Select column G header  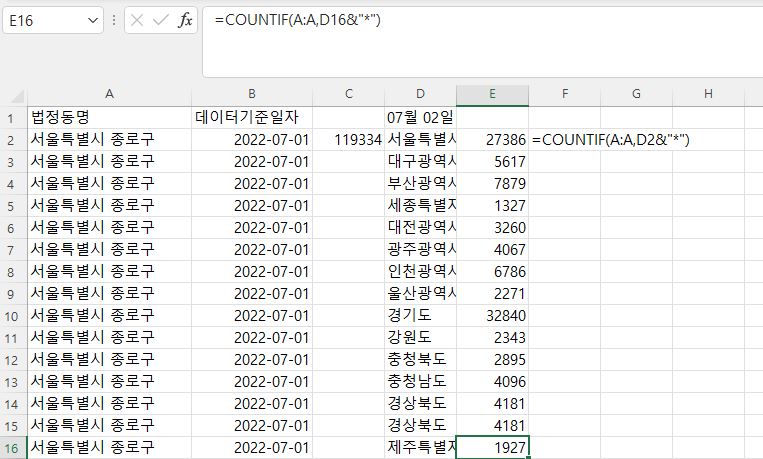click(x=636, y=94)
